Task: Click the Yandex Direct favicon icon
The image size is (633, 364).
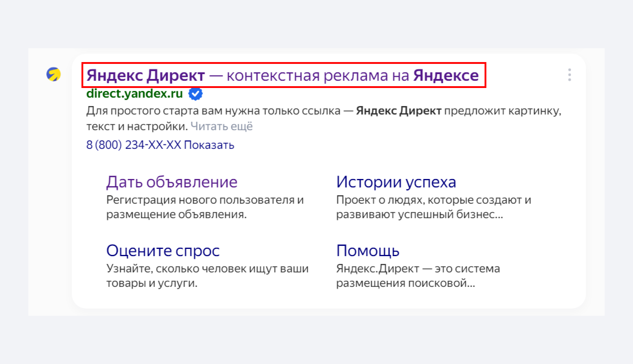Action: point(53,74)
